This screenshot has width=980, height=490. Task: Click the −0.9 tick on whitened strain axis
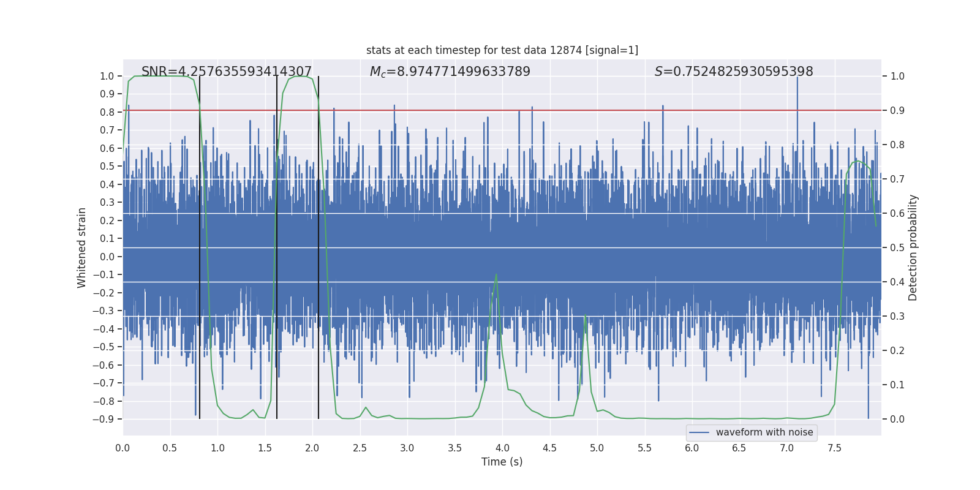click(104, 419)
